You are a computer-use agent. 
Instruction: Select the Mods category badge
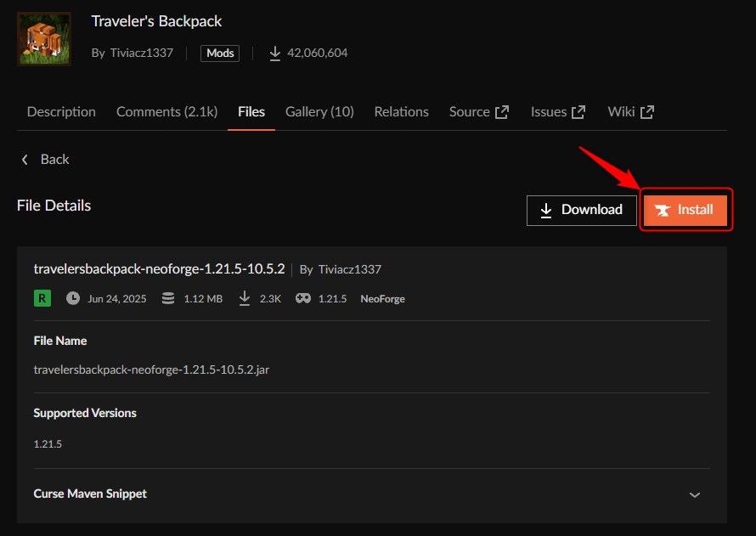(x=220, y=53)
